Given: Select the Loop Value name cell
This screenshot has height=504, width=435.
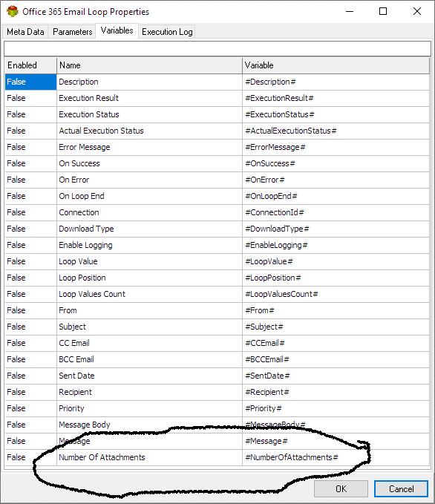Looking at the screenshot, I should [149, 261].
